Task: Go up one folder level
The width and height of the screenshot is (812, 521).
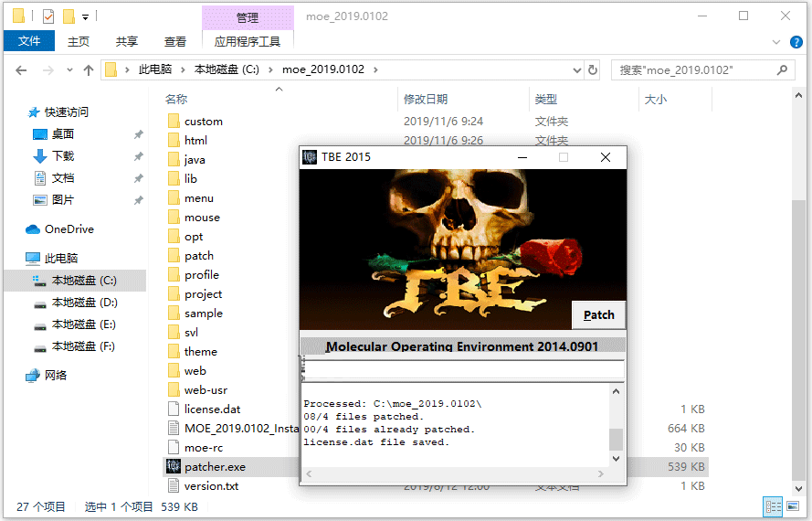Action: point(89,70)
